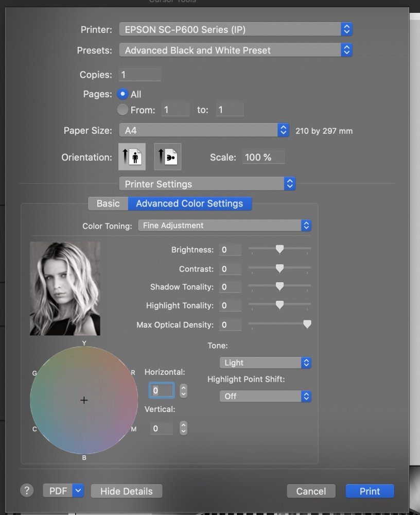Click the Horizontal value stepper arrows

(x=183, y=391)
